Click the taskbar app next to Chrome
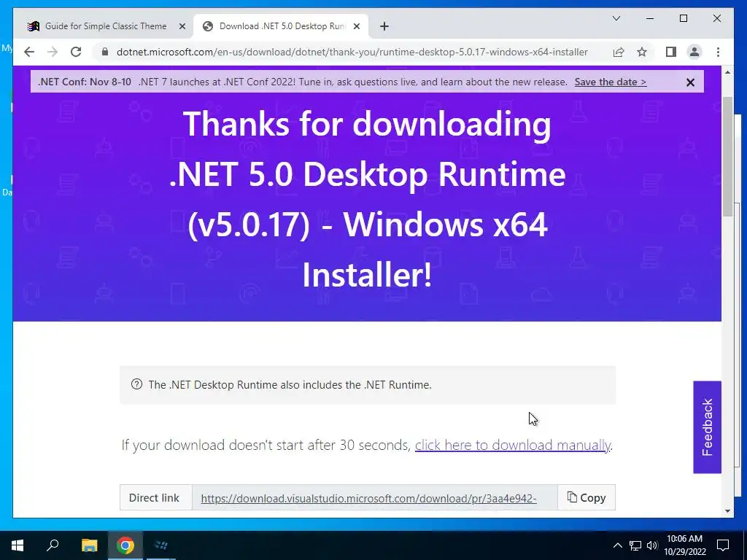Screen dimensions: 747x560 pos(161,545)
